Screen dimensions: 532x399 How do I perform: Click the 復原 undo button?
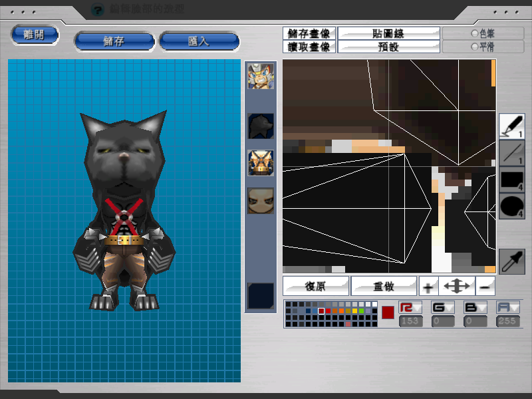tap(316, 286)
